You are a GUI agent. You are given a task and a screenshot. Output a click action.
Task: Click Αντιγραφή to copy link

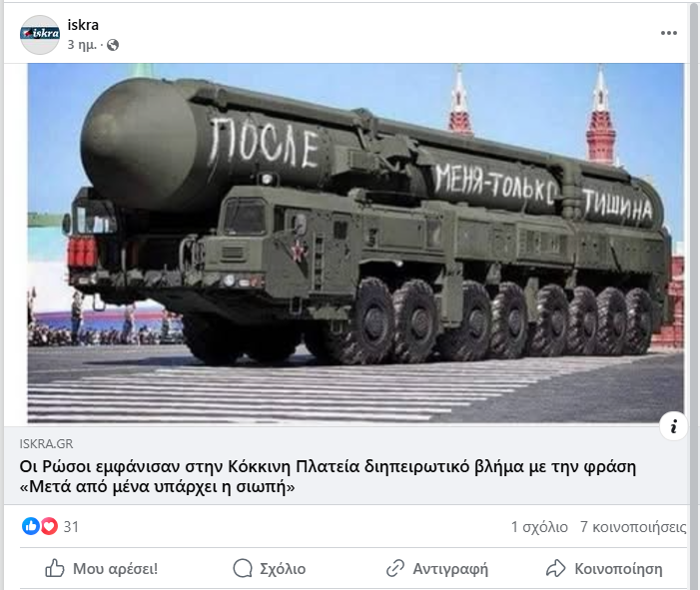[x=437, y=569]
